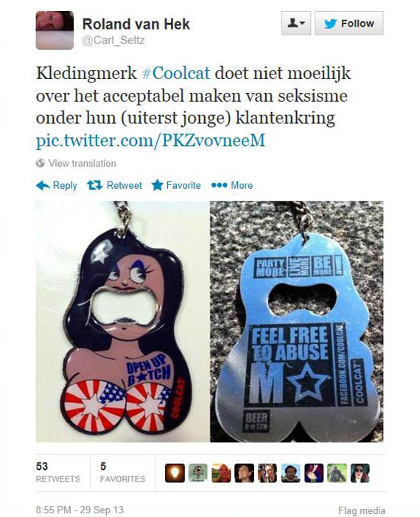Show the 53 retweets list
The width and height of the screenshot is (420, 517).
pyautogui.click(x=57, y=472)
